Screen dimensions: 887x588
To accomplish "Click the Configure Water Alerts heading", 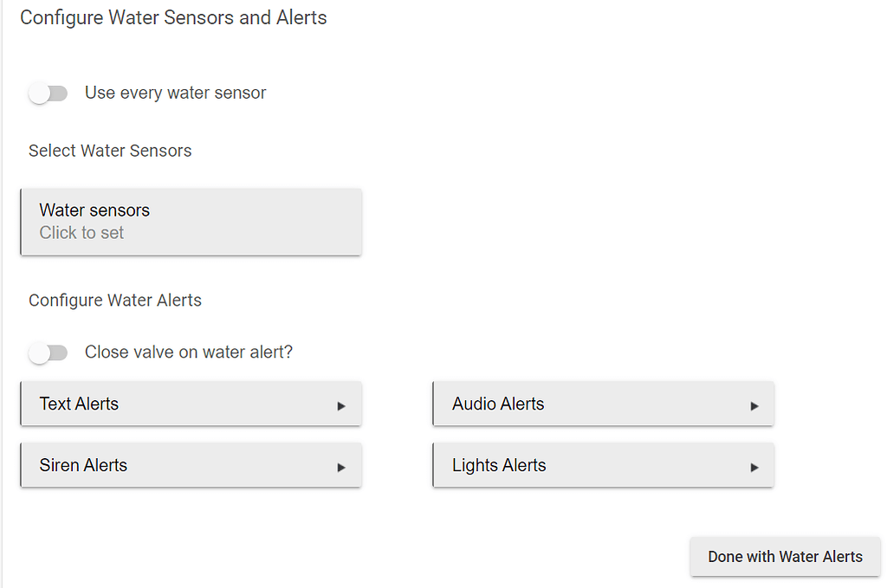I will 115,300.
